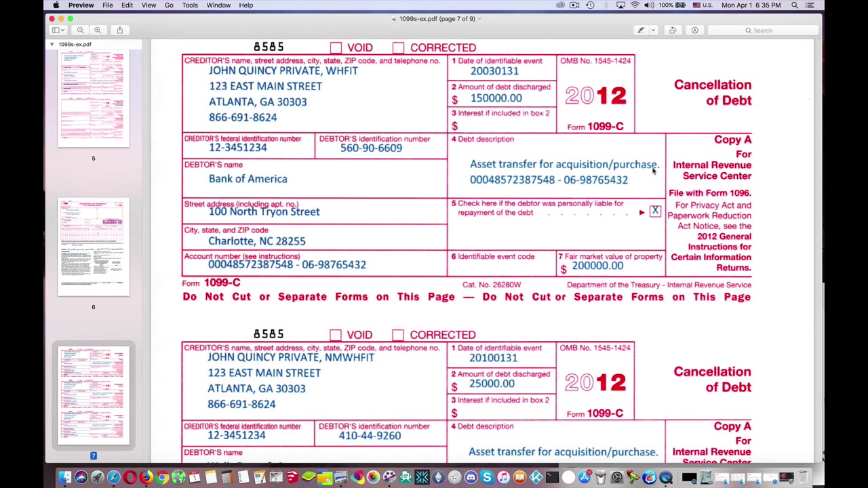Open the Help menu
Viewport: 868px width, 488px height.
[x=246, y=5]
